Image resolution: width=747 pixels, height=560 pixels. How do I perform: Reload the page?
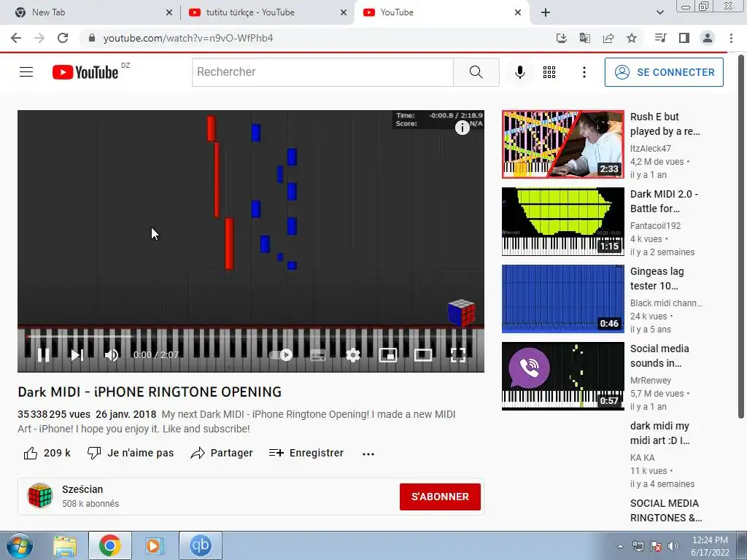[63, 38]
